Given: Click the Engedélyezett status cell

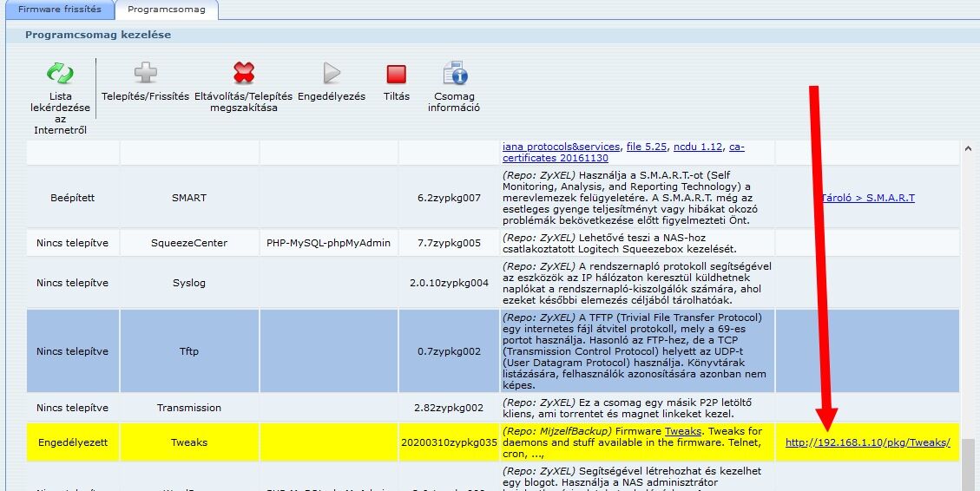Looking at the screenshot, I should 73,442.
